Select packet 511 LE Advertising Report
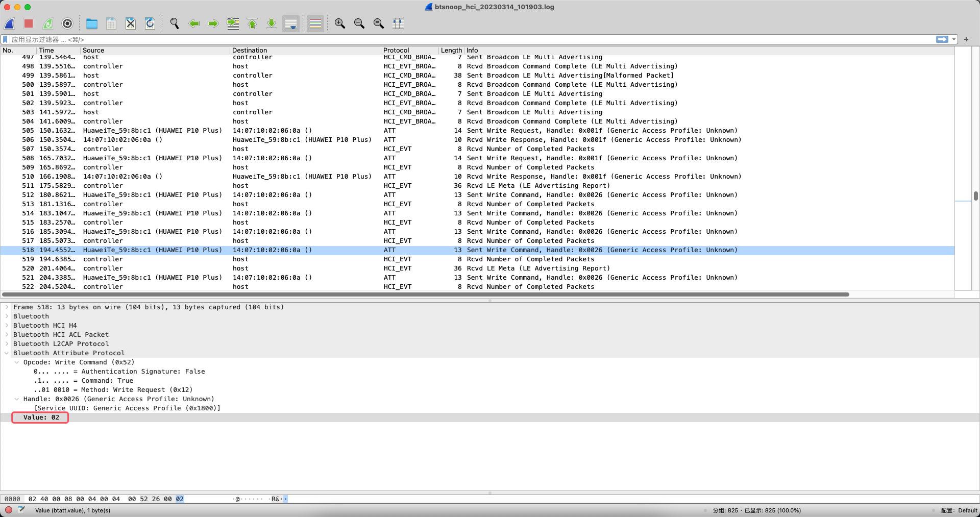 coord(477,186)
